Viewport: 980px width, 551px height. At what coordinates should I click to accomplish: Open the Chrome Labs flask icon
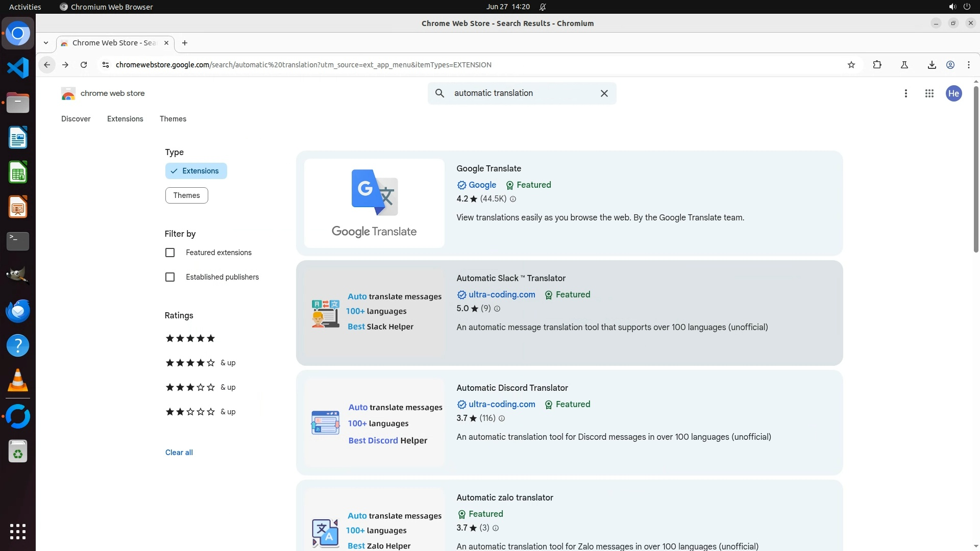coord(904,65)
